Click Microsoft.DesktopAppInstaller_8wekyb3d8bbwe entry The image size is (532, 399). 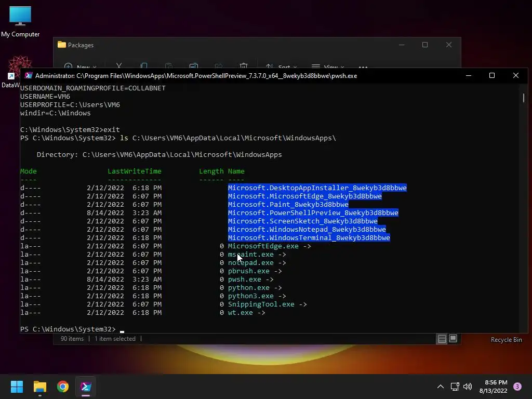coord(317,188)
